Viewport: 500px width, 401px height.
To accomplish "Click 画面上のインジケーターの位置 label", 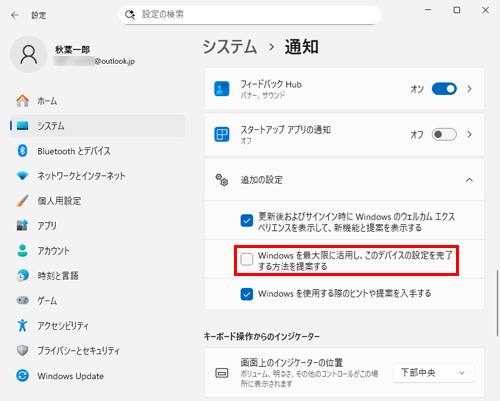I will click(x=292, y=362).
